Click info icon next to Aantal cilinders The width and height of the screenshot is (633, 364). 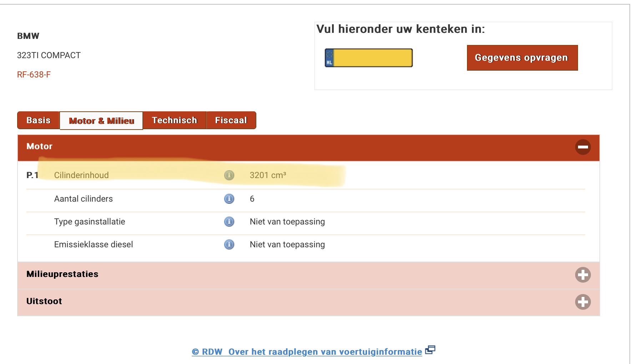click(229, 199)
